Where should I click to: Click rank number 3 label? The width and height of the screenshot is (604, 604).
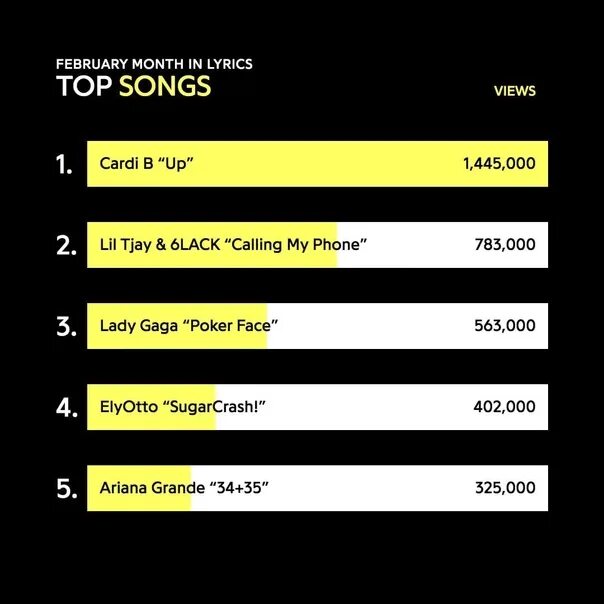pos(66,327)
